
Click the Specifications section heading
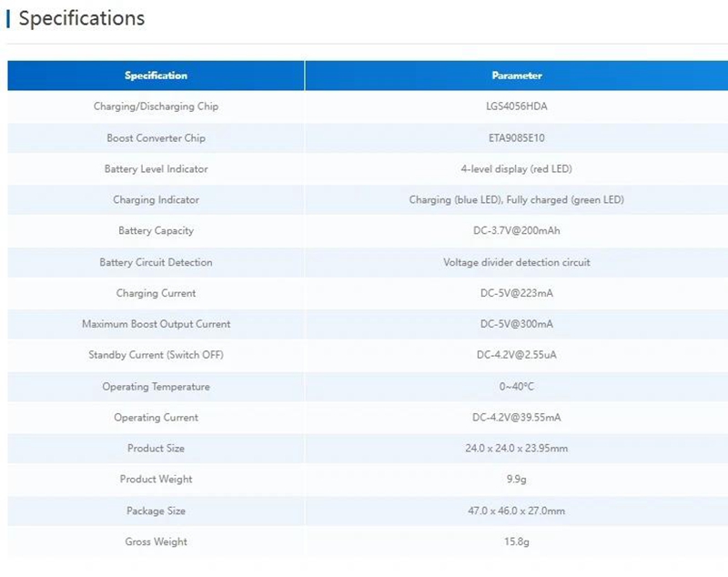tap(81, 18)
